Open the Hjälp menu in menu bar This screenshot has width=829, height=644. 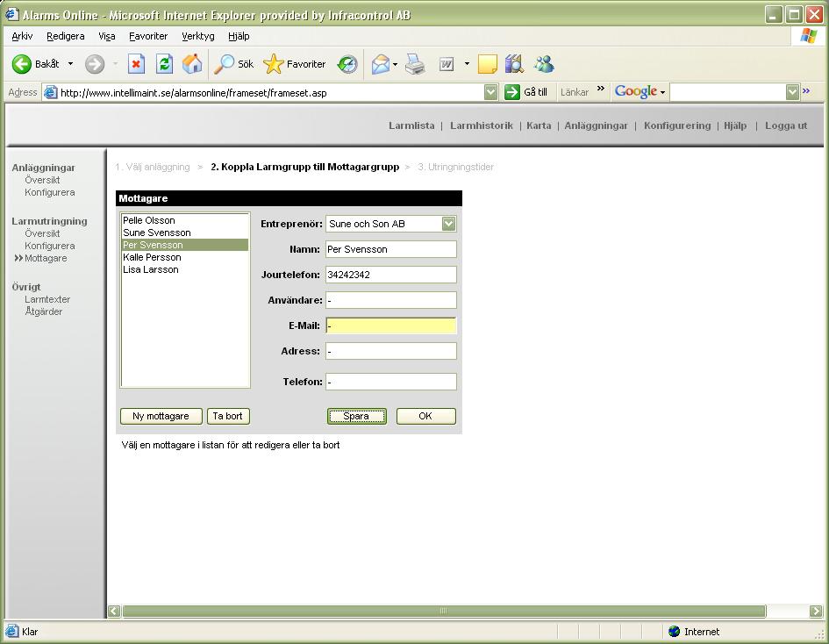239,36
